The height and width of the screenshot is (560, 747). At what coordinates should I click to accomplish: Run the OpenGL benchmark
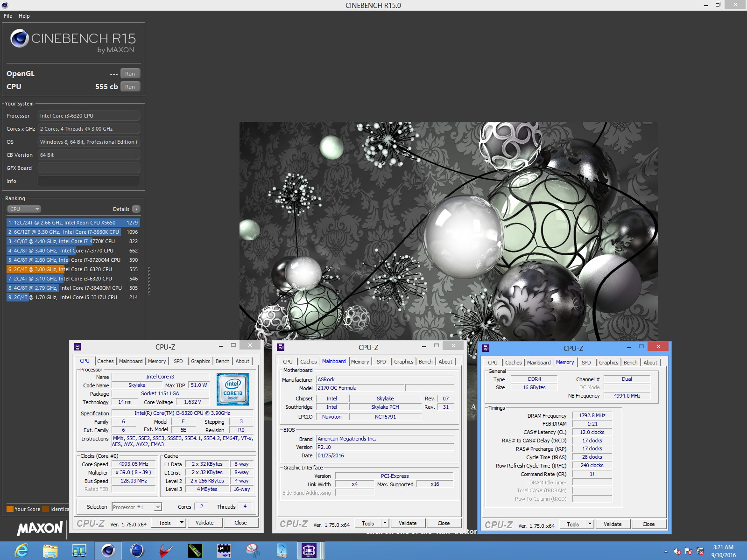130,74
